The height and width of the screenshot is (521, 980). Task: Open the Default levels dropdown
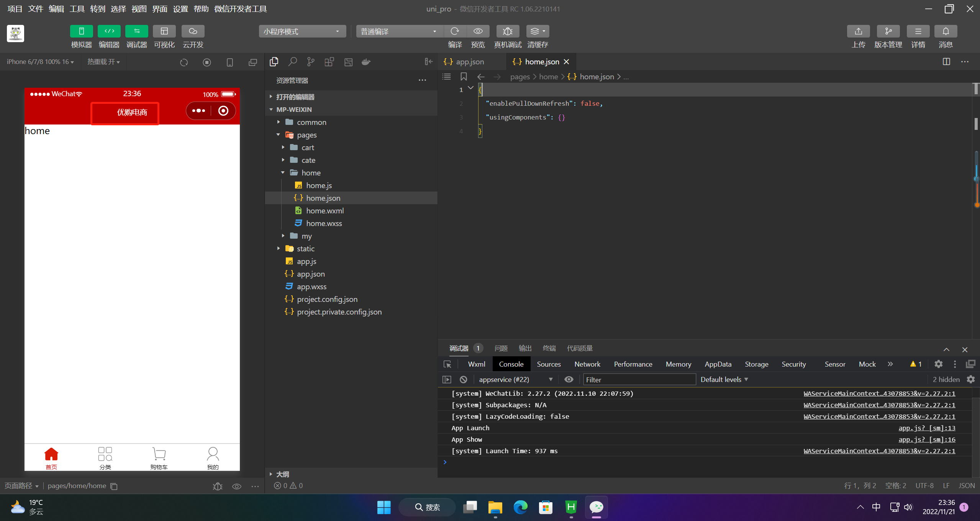coord(724,379)
